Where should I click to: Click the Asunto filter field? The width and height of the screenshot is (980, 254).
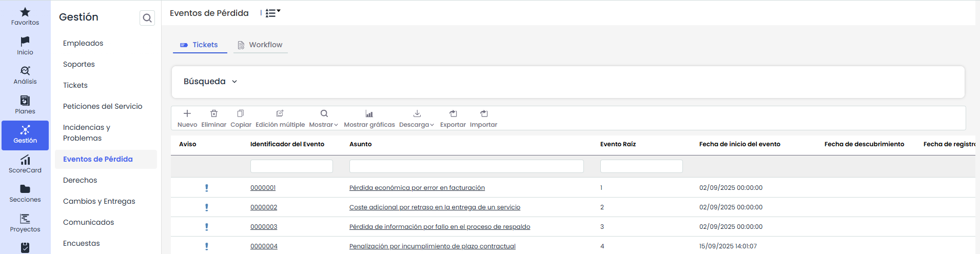pyautogui.click(x=466, y=166)
